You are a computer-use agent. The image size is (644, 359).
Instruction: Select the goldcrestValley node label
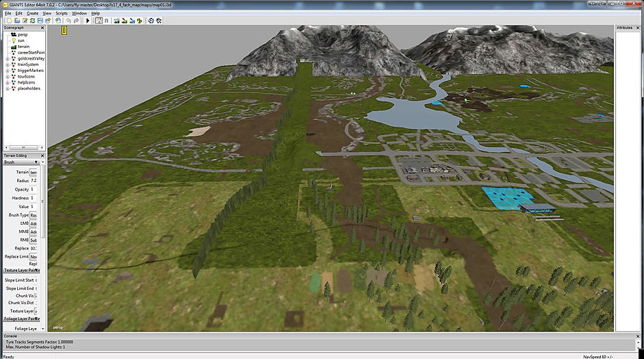[31, 59]
